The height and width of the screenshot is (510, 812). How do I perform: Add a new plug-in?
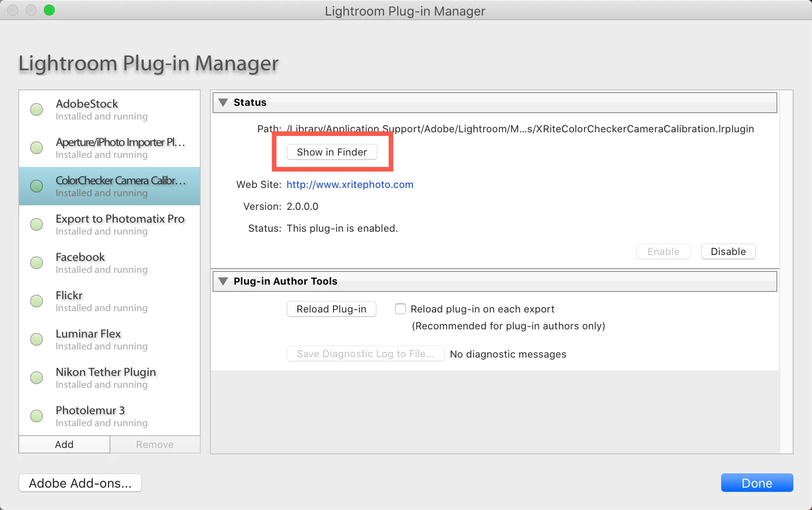64,444
